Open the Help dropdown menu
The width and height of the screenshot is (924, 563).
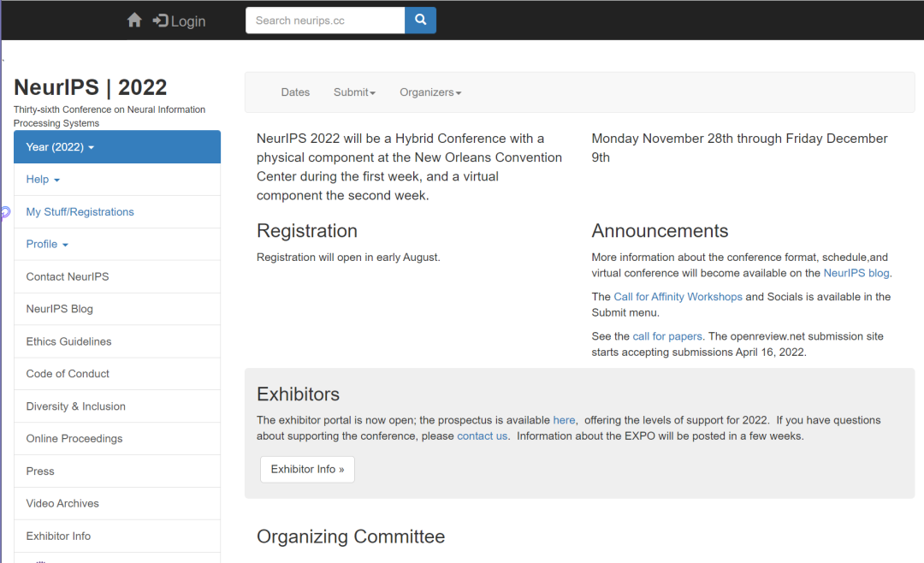coord(117,179)
